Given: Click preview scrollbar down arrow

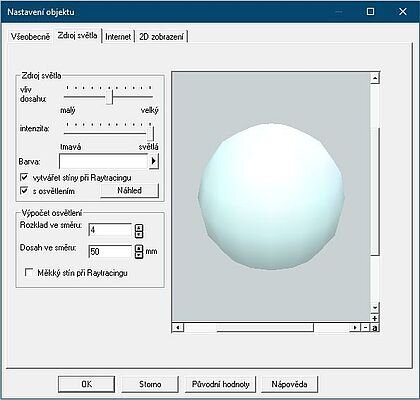Looking at the screenshot, I should [x=375, y=307].
